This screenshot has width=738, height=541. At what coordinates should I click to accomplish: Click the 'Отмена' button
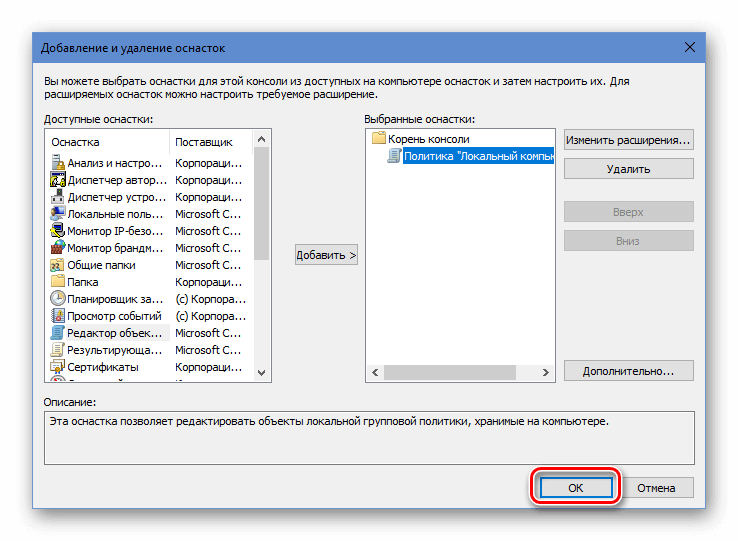pyautogui.click(x=656, y=488)
